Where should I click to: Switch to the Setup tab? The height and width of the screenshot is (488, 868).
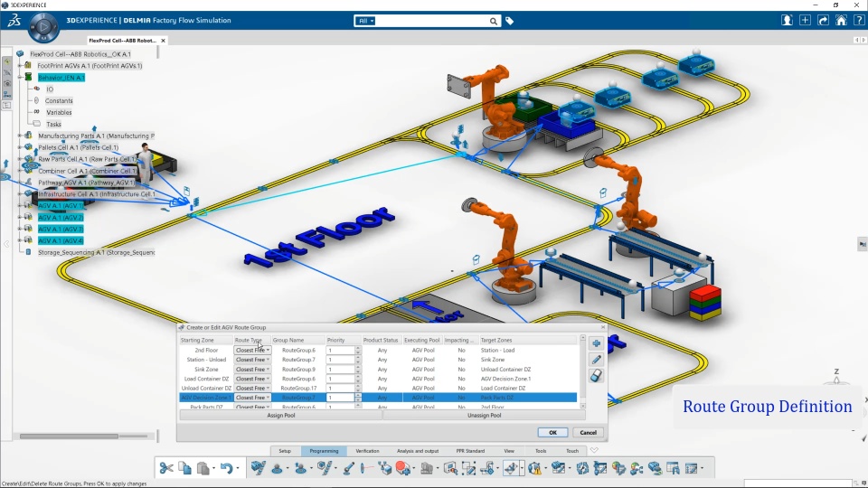point(285,451)
